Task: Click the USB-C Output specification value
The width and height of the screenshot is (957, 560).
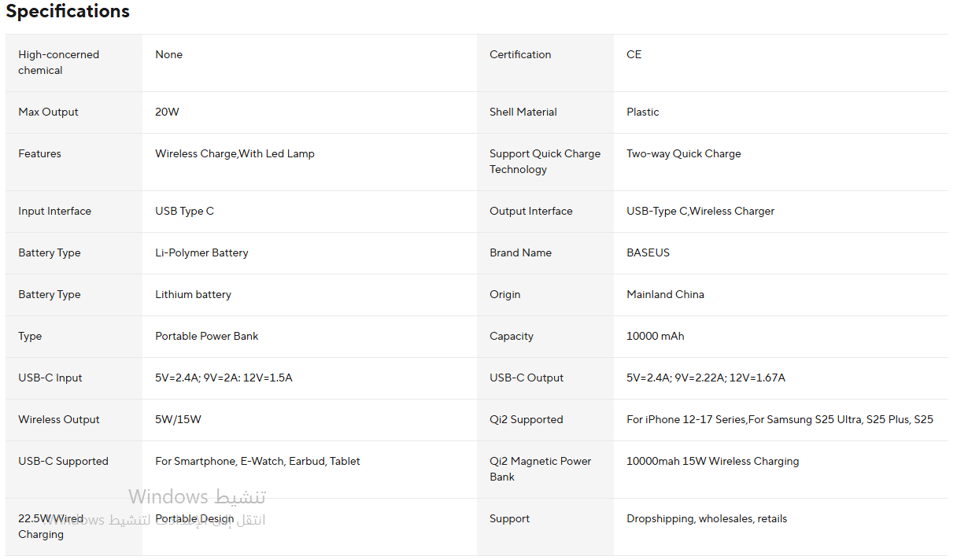Action: click(x=705, y=378)
